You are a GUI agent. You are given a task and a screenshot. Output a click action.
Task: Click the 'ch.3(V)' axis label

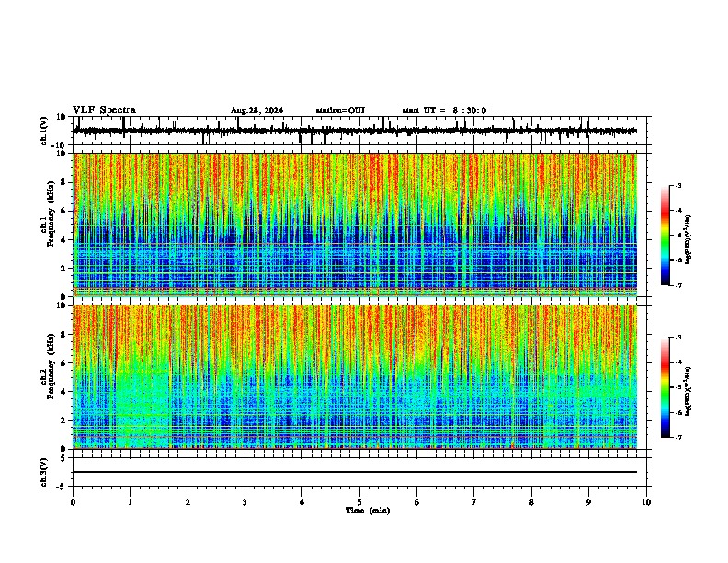44,472
